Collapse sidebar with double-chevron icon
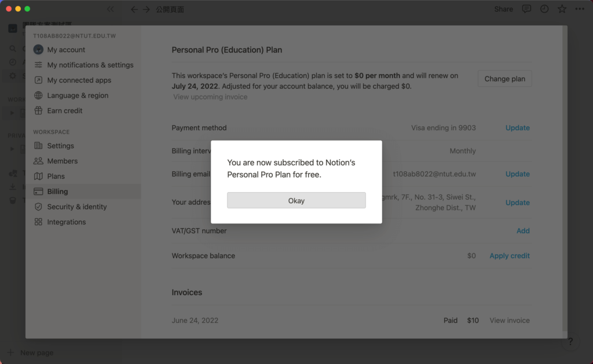 click(110, 9)
